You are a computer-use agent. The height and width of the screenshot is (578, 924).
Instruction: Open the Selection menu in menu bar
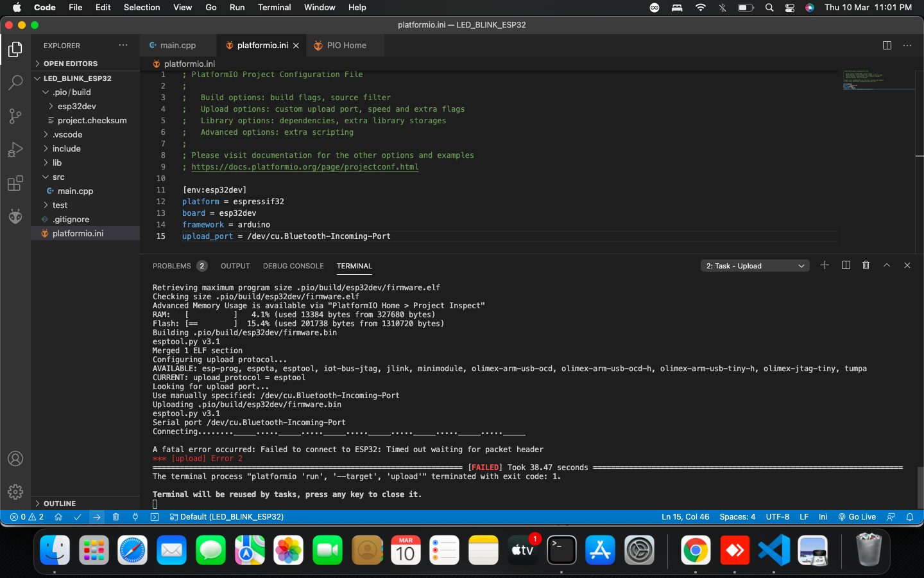point(142,8)
